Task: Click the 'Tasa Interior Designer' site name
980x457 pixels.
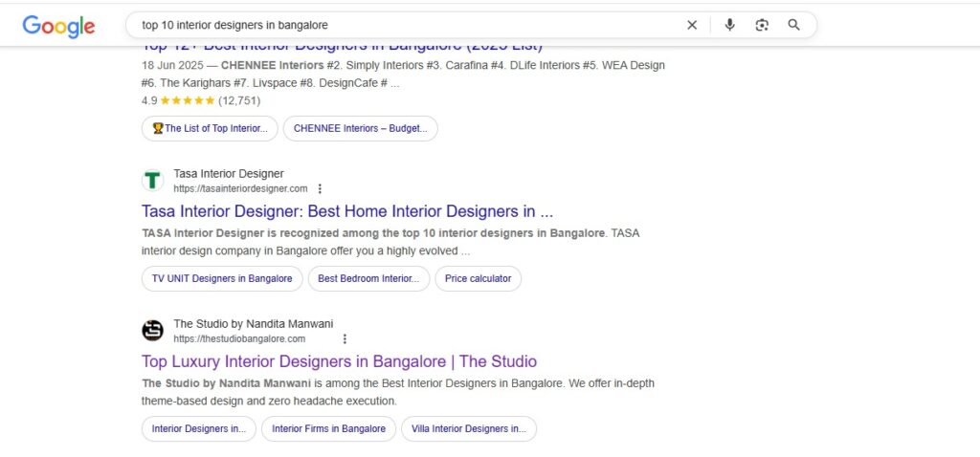Action: 229,174
